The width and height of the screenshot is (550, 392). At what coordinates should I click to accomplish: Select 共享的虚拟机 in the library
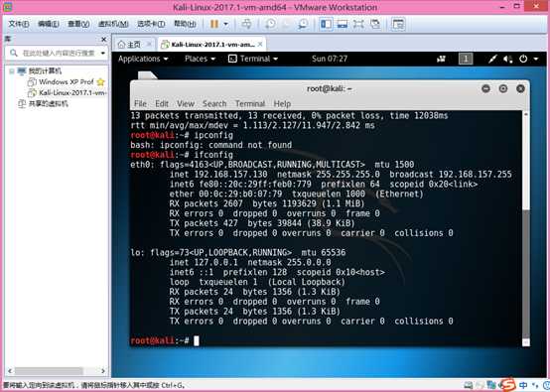(x=48, y=104)
